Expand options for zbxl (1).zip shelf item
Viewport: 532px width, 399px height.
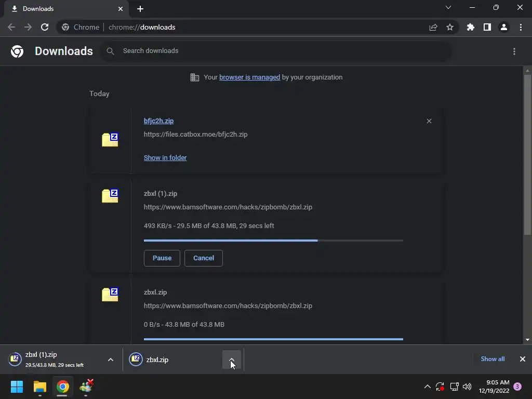[x=111, y=360]
